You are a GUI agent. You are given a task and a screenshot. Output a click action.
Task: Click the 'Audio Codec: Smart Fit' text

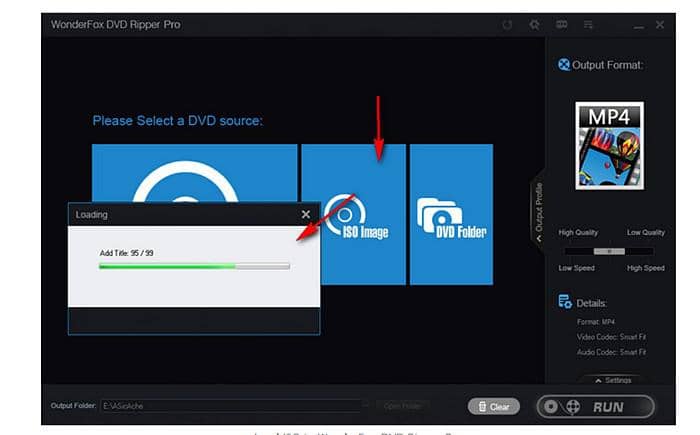pos(611,352)
